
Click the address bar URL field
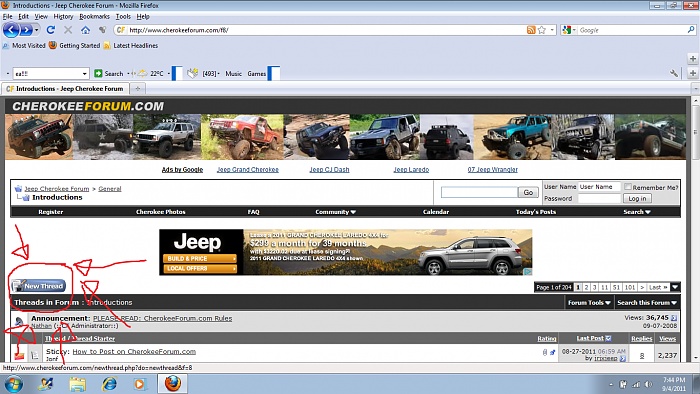click(x=326, y=30)
